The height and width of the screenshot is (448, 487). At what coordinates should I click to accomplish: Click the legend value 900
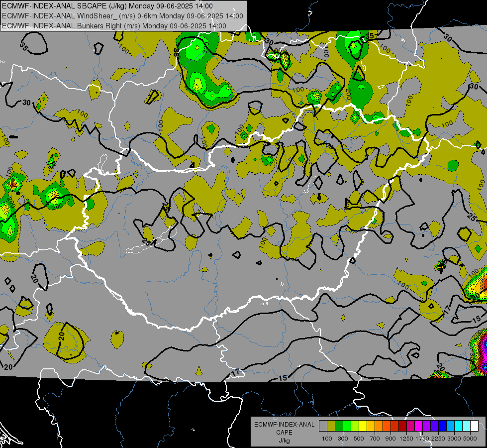(390, 439)
